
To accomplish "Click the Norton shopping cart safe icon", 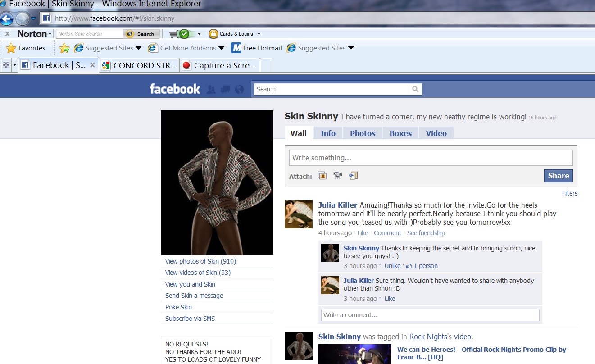I will pyautogui.click(x=180, y=34).
